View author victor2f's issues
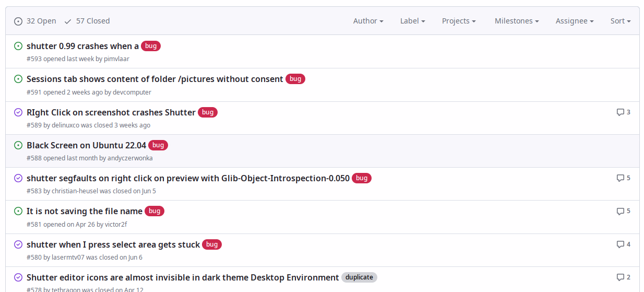The height and width of the screenshot is (292, 644). (x=116, y=225)
